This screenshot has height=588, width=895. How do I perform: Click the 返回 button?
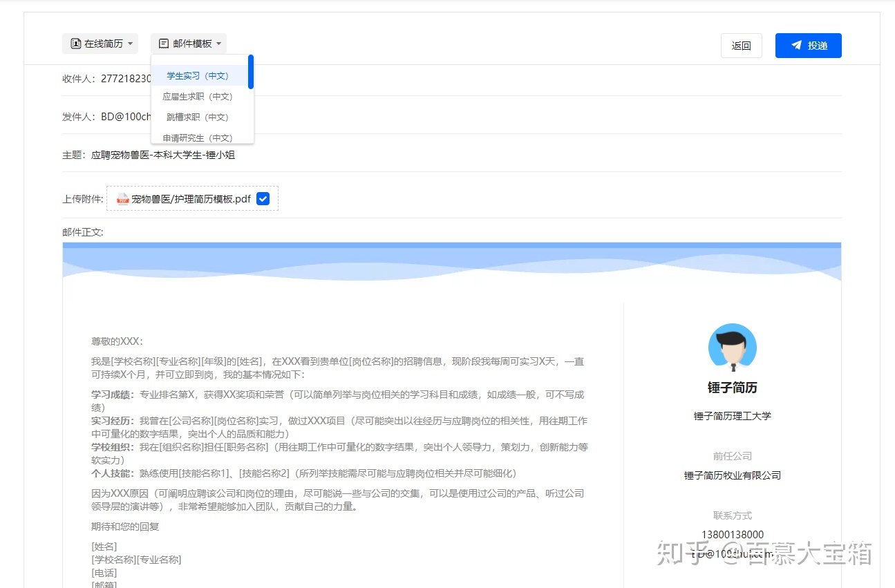point(741,45)
